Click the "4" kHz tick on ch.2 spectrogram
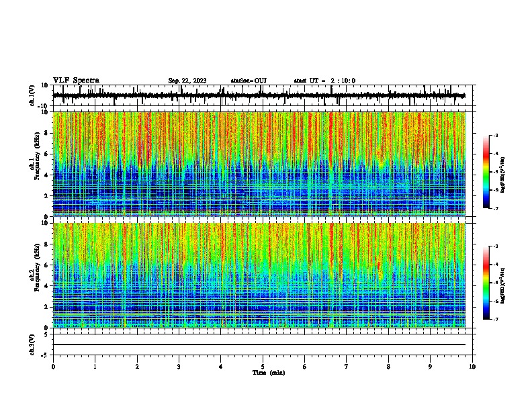The image size is (532, 411). (47, 286)
